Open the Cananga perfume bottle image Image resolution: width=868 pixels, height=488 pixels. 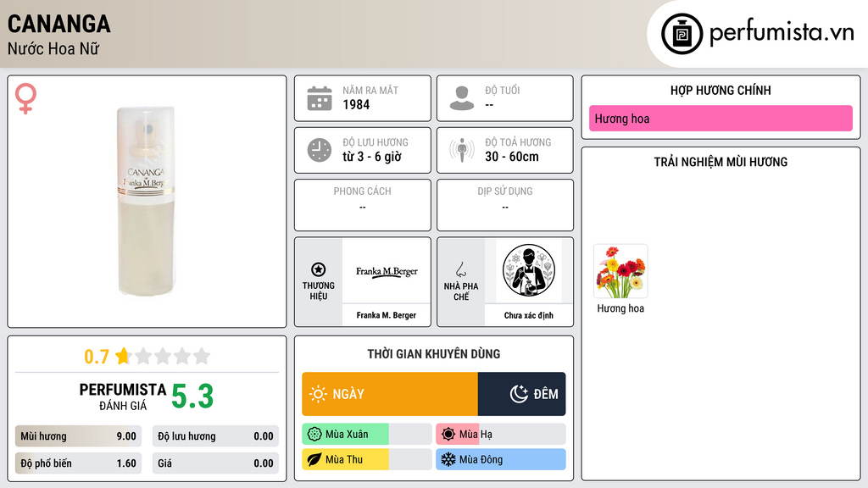pos(146,200)
